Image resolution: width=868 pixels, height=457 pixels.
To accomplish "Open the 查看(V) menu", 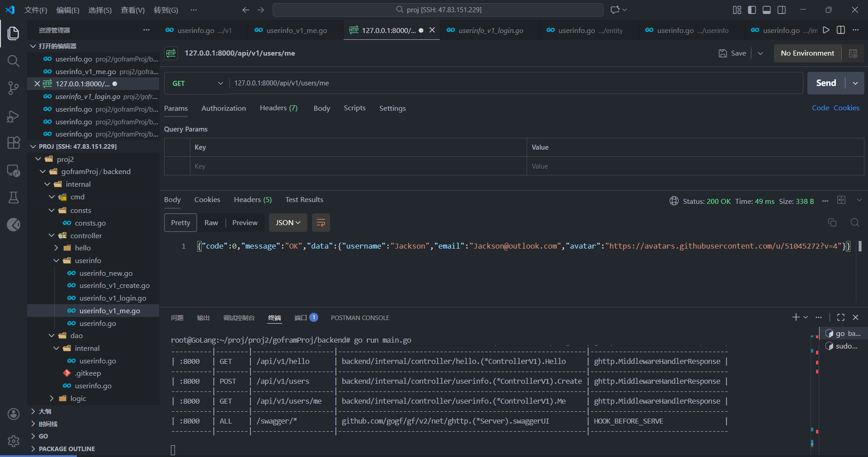I will tap(132, 10).
